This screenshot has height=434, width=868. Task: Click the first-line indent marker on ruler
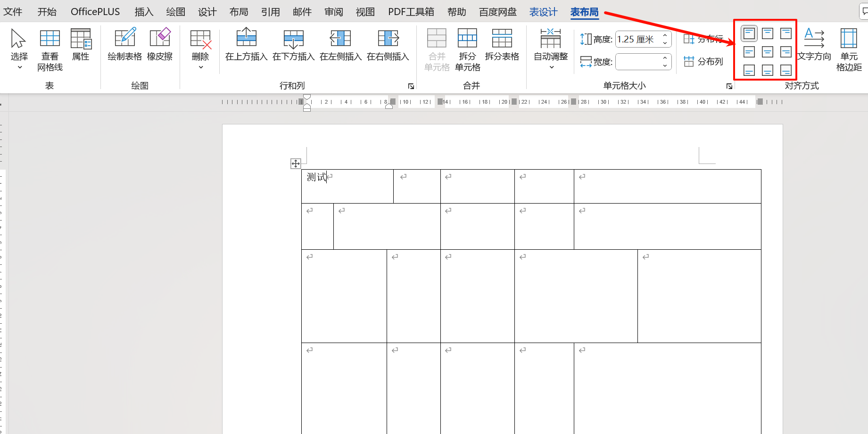307,97
